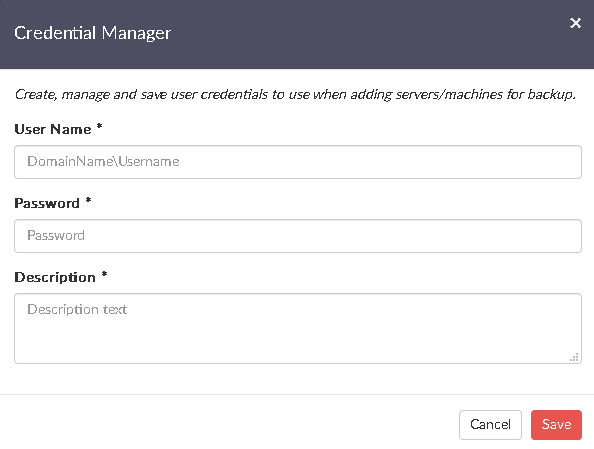The width and height of the screenshot is (594, 449).
Task: Click the italic instruction text about backup
Action: pos(295,94)
